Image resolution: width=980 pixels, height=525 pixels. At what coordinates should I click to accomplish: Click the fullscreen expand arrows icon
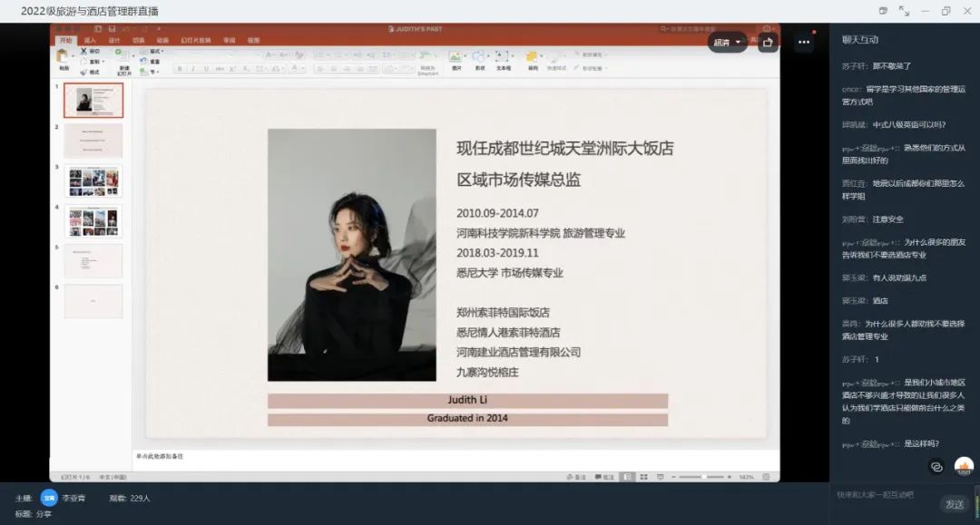pos(904,11)
